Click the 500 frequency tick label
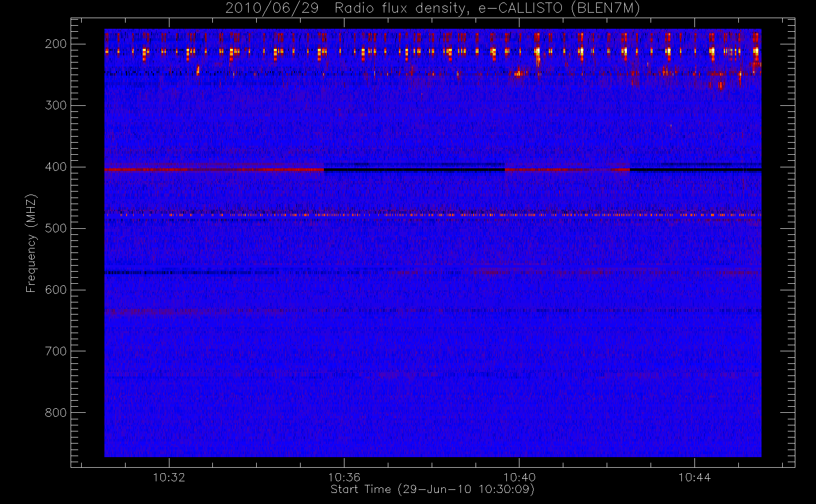The image size is (816, 504). 56,228
